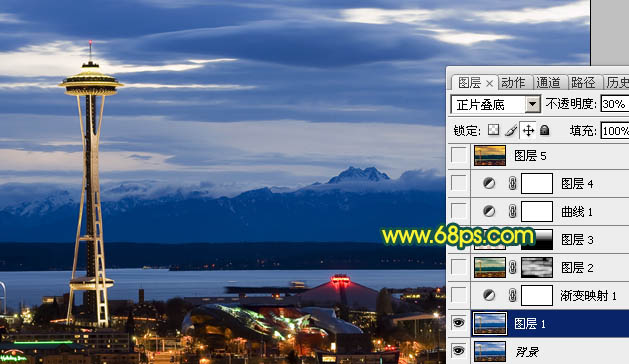
Task: Close the 图层 tab with its x
Action: pyautogui.click(x=489, y=83)
